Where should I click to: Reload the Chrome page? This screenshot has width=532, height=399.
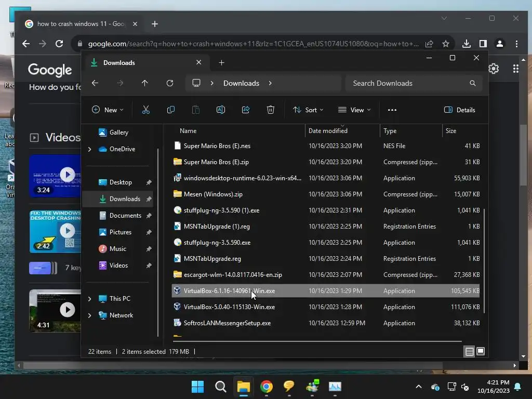click(59, 44)
